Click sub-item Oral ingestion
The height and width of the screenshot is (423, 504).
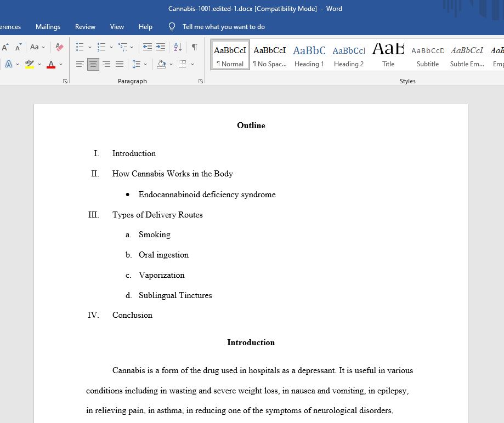click(163, 255)
